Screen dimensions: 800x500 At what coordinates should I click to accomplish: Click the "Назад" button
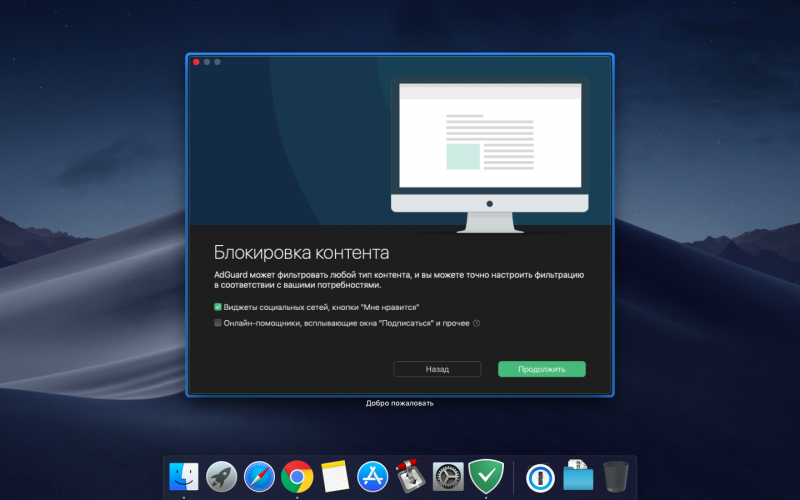[x=437, y=369]
